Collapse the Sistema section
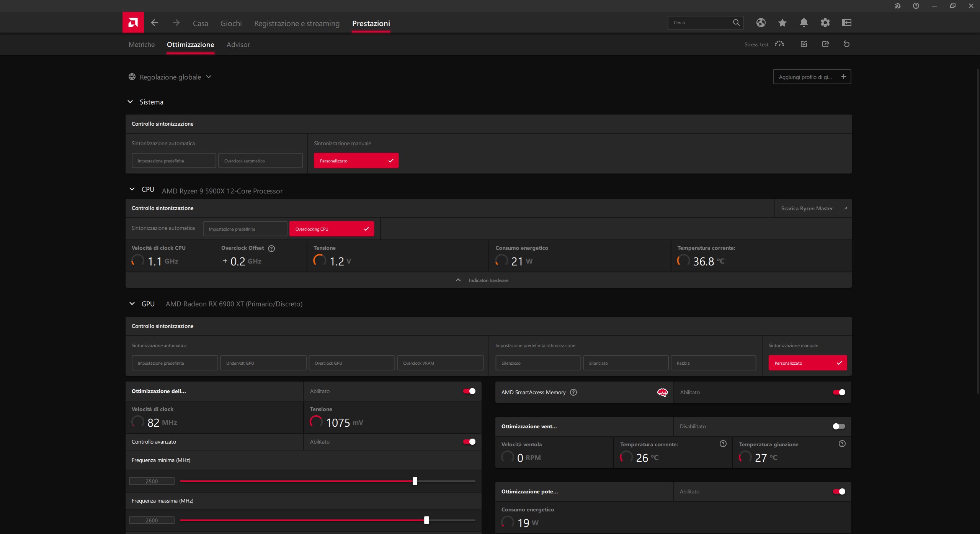Screen dimensions: 980x534 tap(130, 102)
